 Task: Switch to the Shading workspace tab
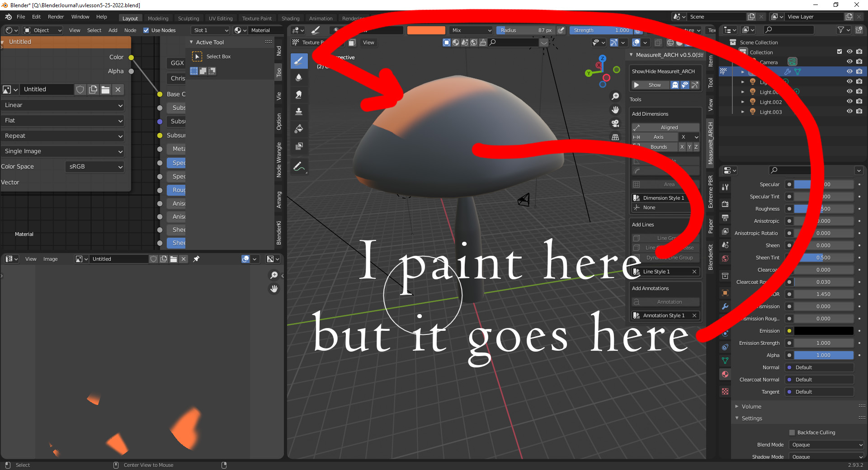point(291,18)
